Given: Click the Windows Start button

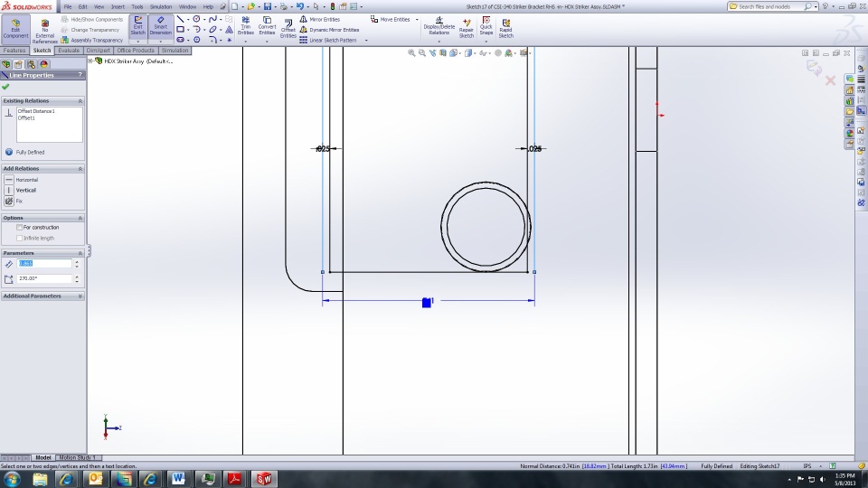Looking at the screenshot, I should [x=12, y=479].
